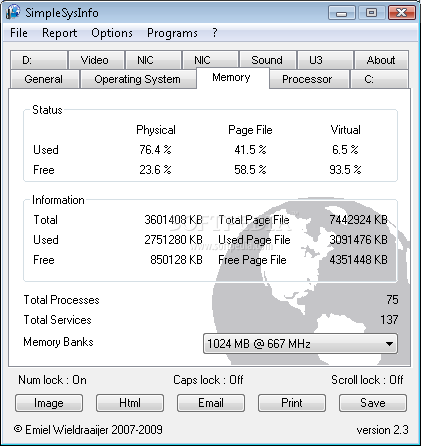Click the Html export button

pos(130,403)
